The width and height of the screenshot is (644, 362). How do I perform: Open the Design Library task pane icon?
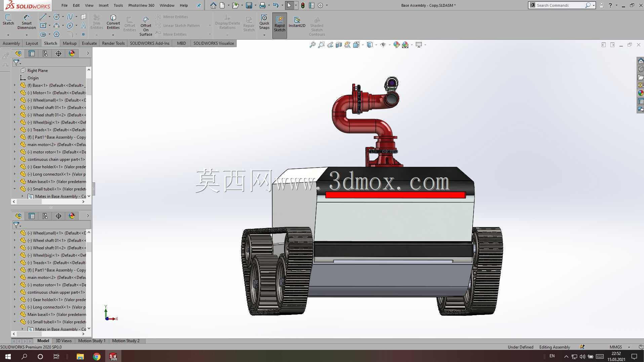click(x=641, y=69)
